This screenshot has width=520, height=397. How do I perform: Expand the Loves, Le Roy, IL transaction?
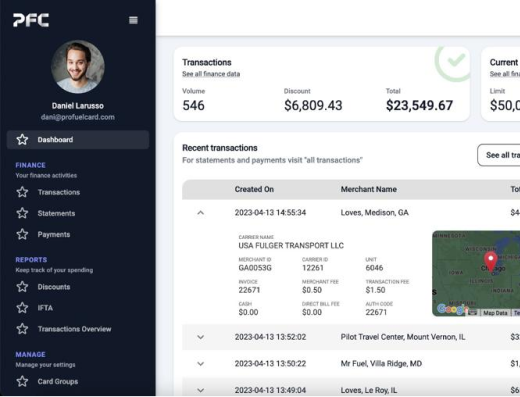pos(200,390)
